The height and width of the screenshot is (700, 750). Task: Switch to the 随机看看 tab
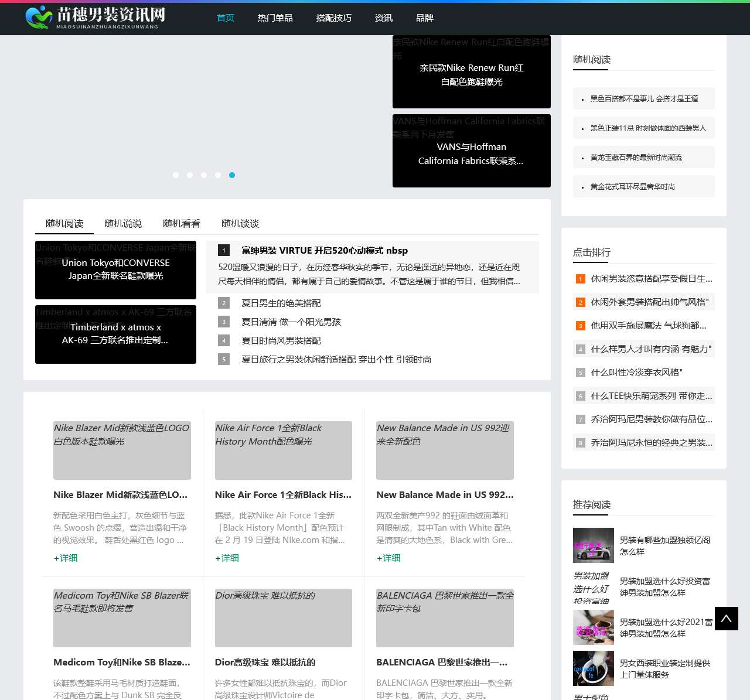click(182, 223)
